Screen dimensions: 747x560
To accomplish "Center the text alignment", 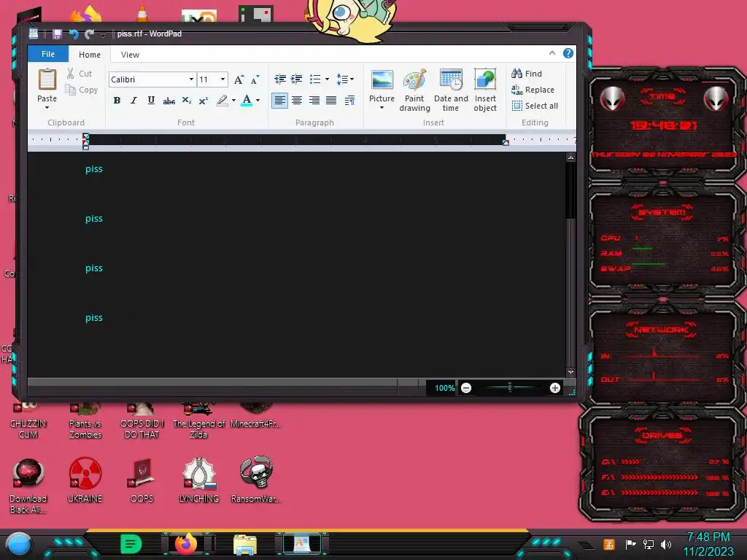I will coord(297,101).
